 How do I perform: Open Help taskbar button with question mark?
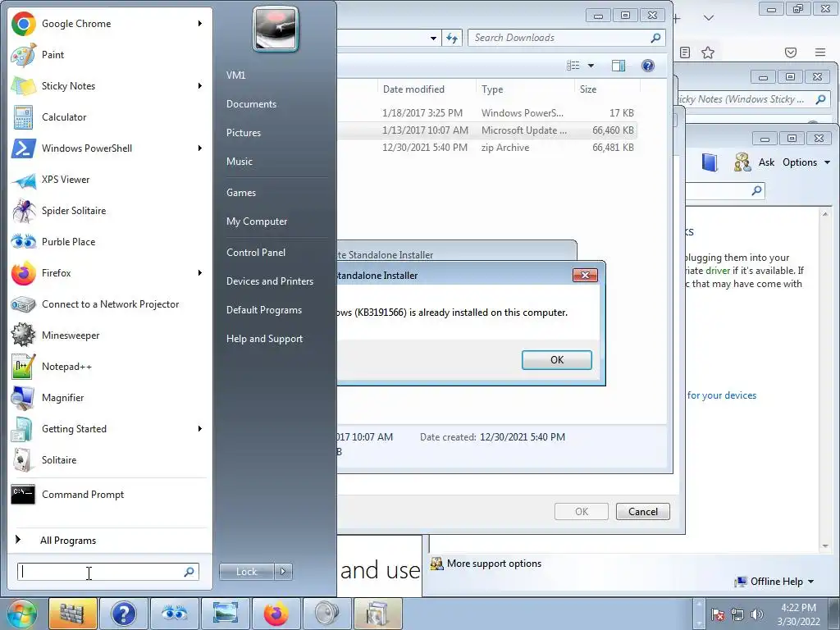(123, 614)
